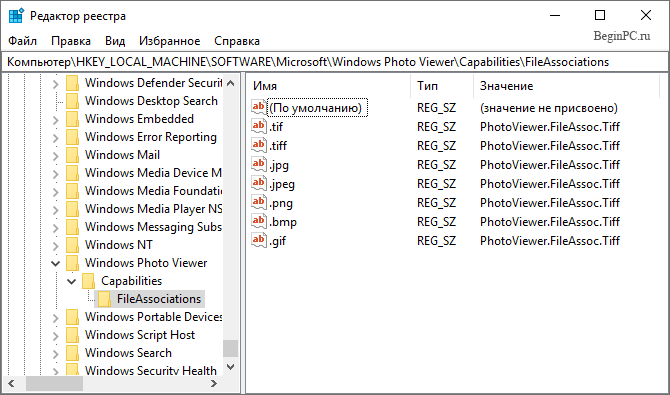Expand the Windows Mail key

click(x=56, y=155)
